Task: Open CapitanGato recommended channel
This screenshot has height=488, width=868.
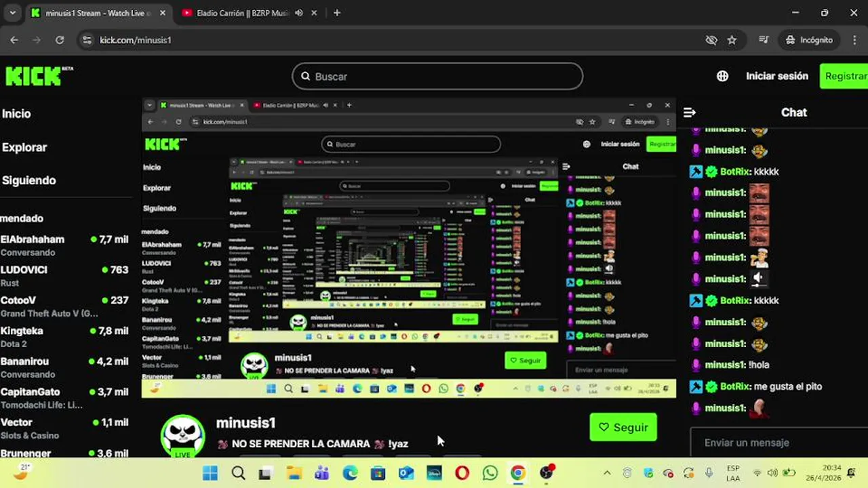Action: pos(64,398)
